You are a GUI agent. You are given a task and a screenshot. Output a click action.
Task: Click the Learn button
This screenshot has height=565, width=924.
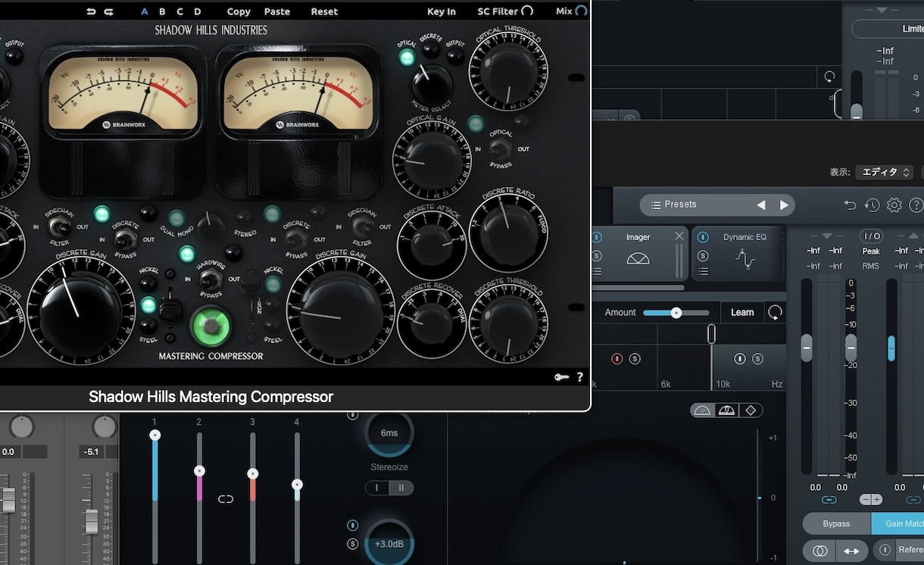(742, 312)
